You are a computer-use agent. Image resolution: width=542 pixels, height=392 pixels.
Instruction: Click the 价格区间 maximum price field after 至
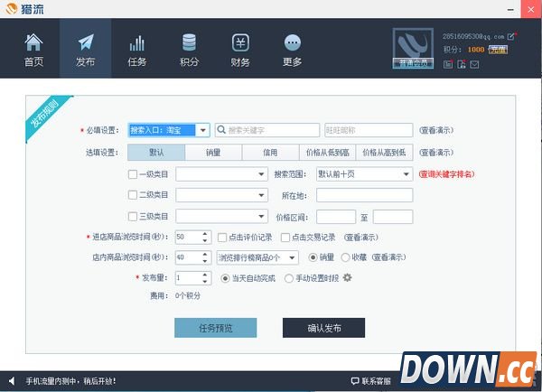(x=393, y=217)
